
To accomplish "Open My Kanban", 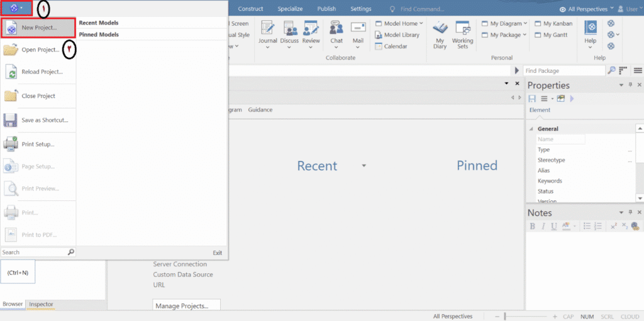I will point(553,23).
